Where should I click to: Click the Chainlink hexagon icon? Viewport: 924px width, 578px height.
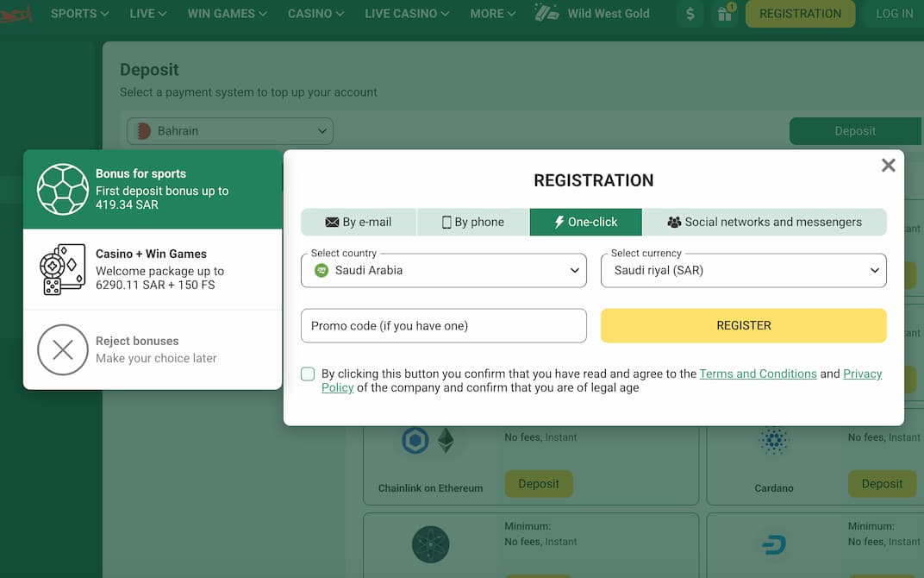415,440
